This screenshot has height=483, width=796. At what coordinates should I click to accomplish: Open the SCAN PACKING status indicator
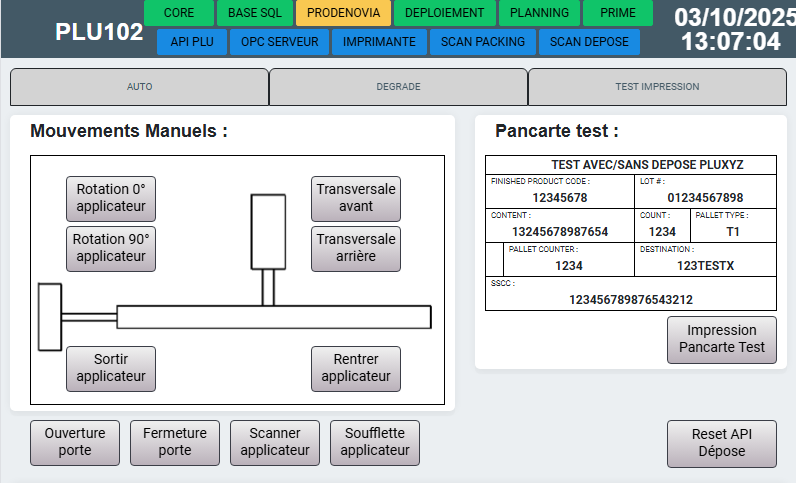point(483,42)
